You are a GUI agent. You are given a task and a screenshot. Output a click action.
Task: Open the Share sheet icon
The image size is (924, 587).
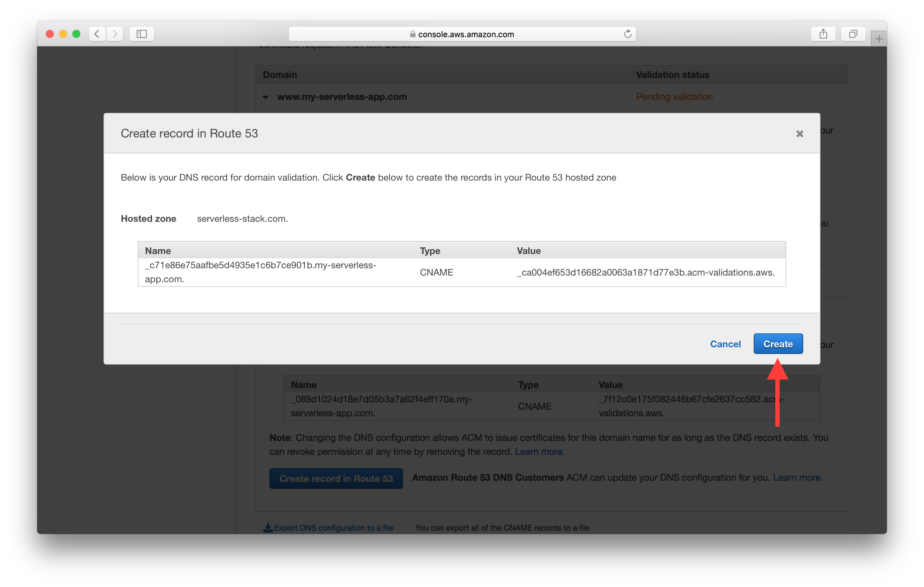(x=823, y=34)
